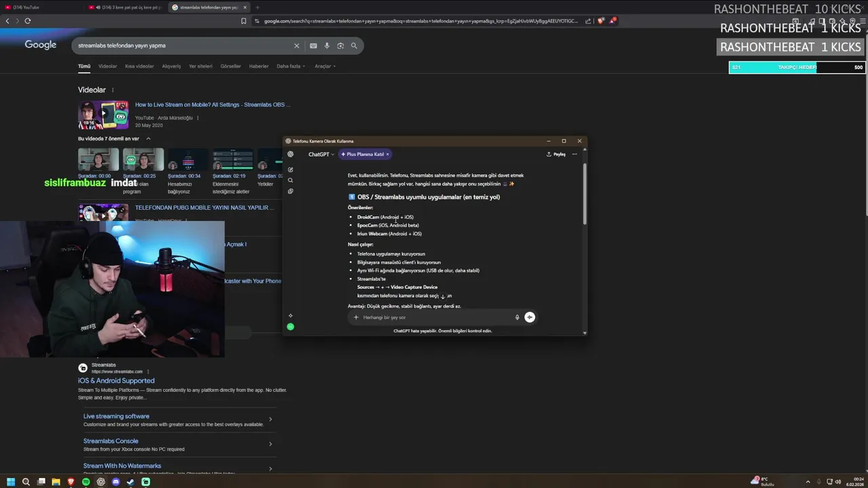Run search with Google magnifier icon
868x488 pixels.
(354, 45)
